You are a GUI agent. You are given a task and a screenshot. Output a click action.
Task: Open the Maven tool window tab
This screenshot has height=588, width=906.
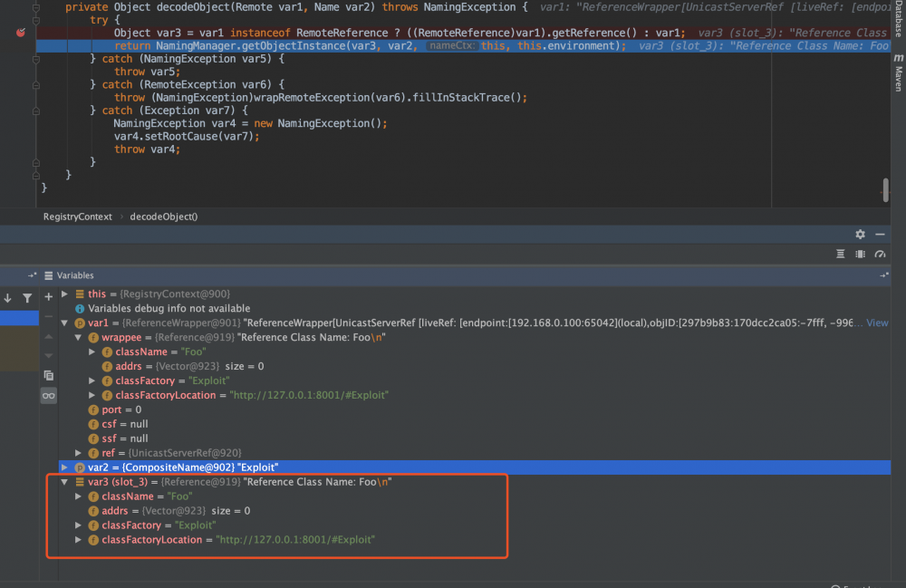(x=899, y=72)
